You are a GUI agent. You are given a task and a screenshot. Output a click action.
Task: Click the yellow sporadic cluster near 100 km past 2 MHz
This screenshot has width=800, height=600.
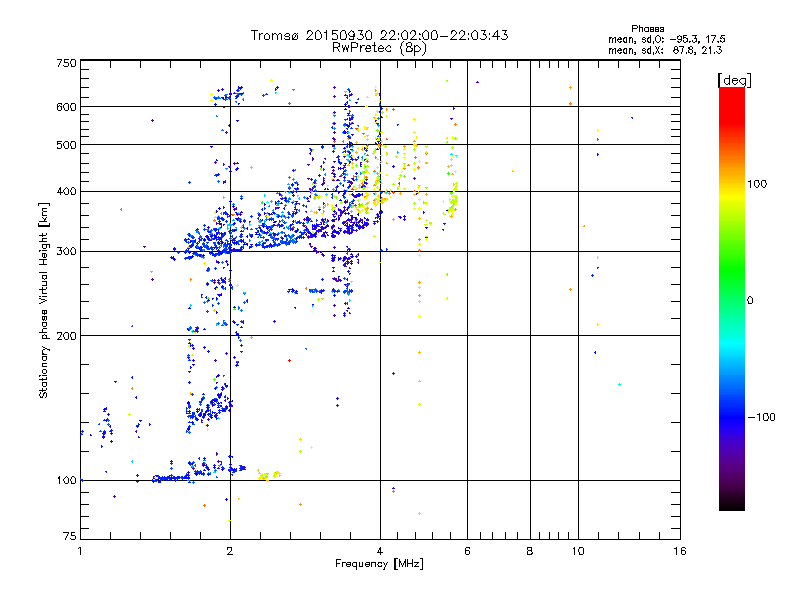(x=268, y=476)
